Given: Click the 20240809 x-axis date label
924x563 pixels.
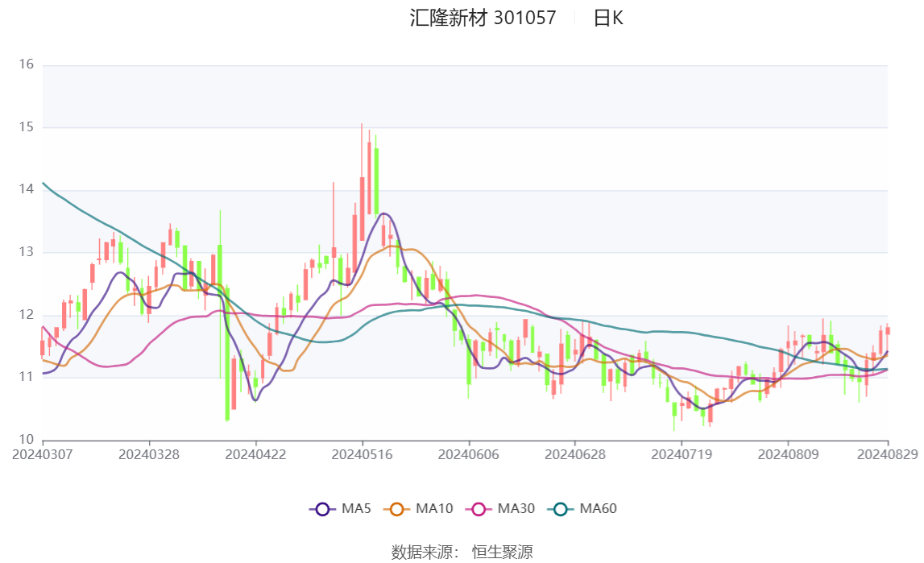Looking at the screenshot, I should [789, 454].
